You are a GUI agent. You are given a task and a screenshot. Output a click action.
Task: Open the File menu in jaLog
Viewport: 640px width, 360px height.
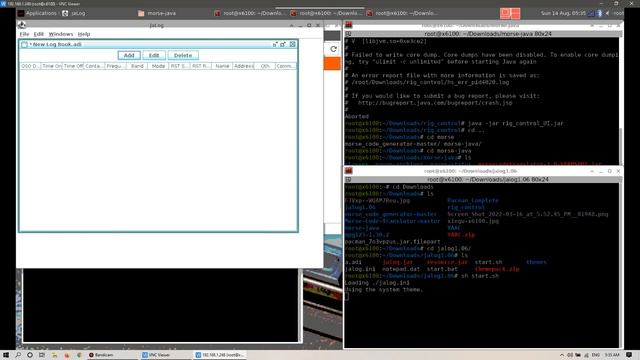[x=24, y=34]
